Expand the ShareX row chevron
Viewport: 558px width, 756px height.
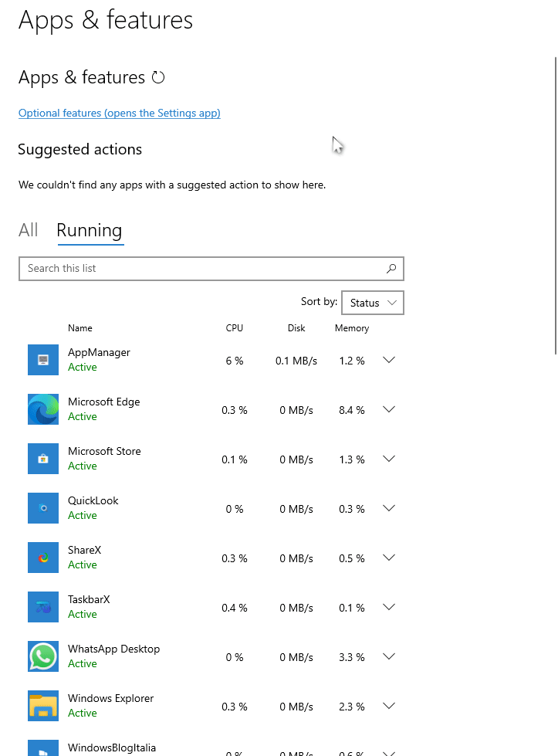(x=389, y=558)
